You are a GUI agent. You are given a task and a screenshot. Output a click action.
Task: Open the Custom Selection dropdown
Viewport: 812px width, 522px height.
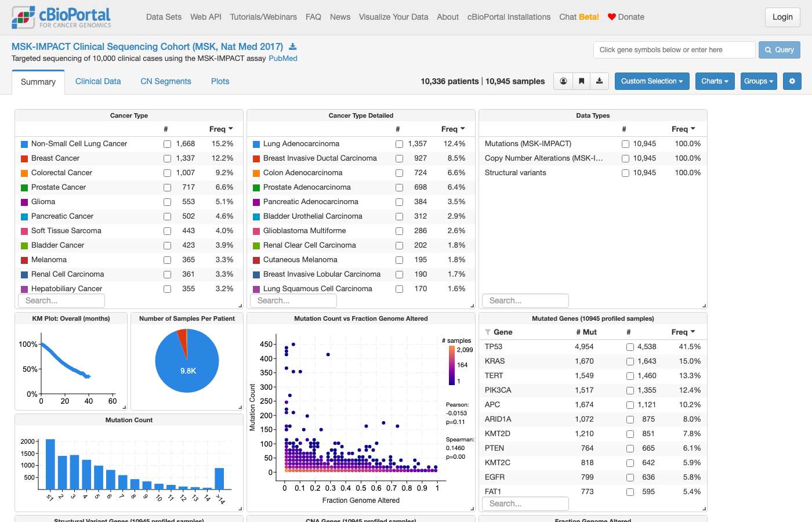coord(652,81)
